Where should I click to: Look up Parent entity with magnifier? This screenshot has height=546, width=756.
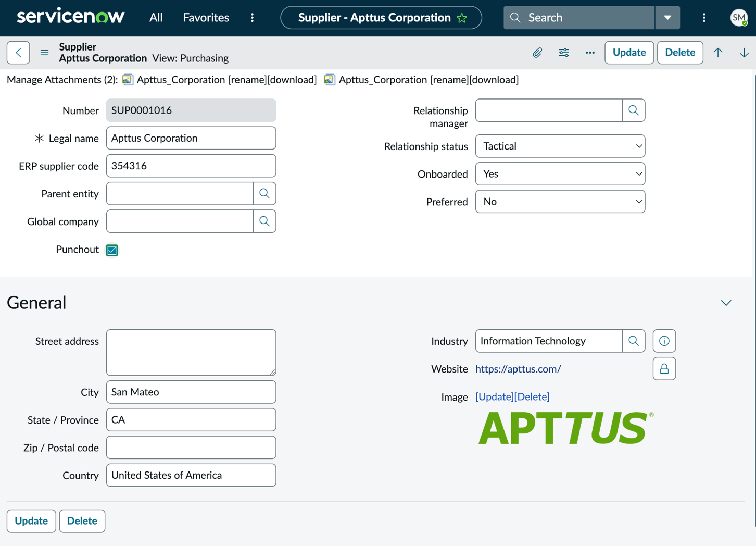click(x=264, y=194)
